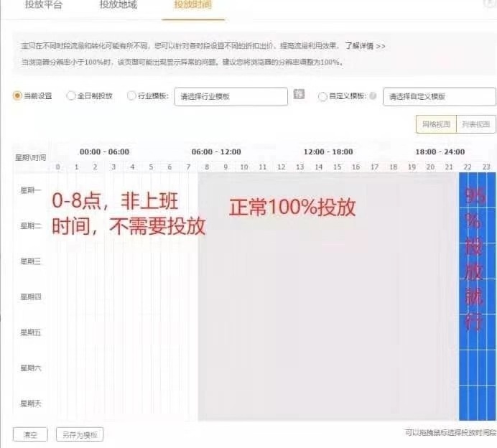Image resolution: width=497 pixels, height=448 pixels.
Task: Click the 00:00 - 06:00 time range header
Action: pos(105,151)
